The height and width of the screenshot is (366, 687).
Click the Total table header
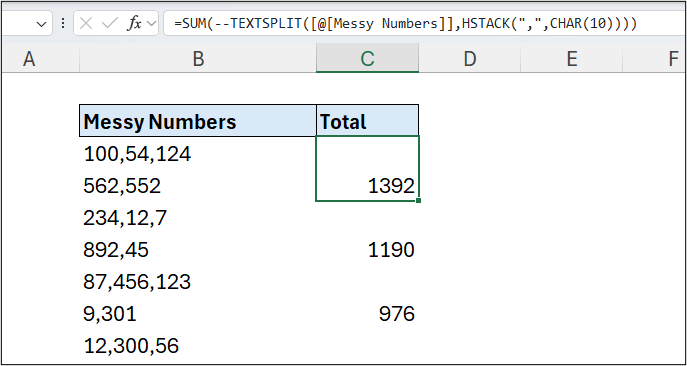point(367,121)
